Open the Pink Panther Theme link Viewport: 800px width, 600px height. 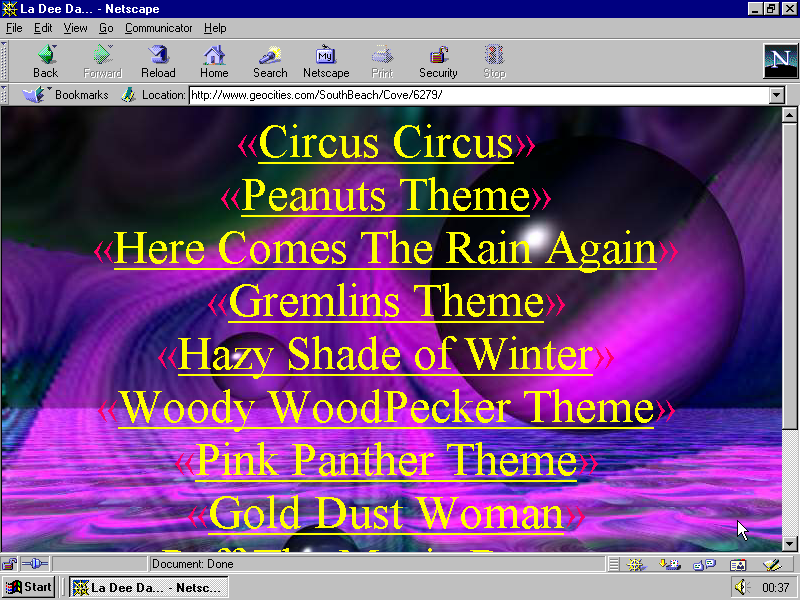[386, 460]
